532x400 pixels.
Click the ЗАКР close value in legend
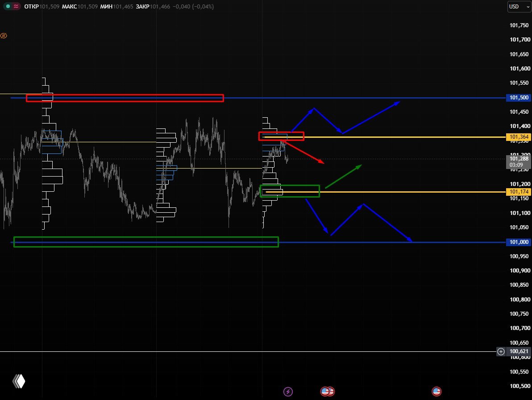pos(160,6)
